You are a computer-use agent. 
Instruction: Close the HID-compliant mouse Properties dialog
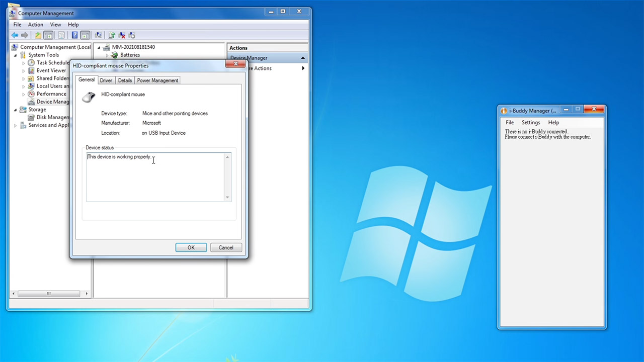(234, 65)
